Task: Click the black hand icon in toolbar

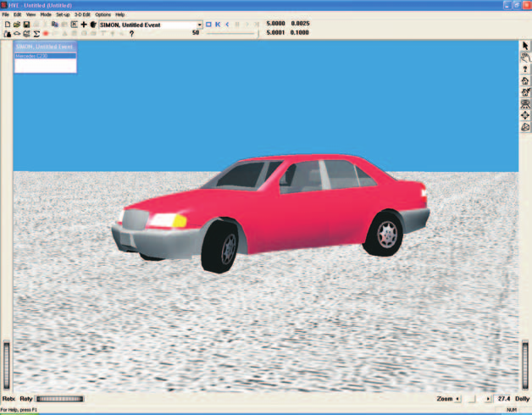Action: [x=93, y=25]
